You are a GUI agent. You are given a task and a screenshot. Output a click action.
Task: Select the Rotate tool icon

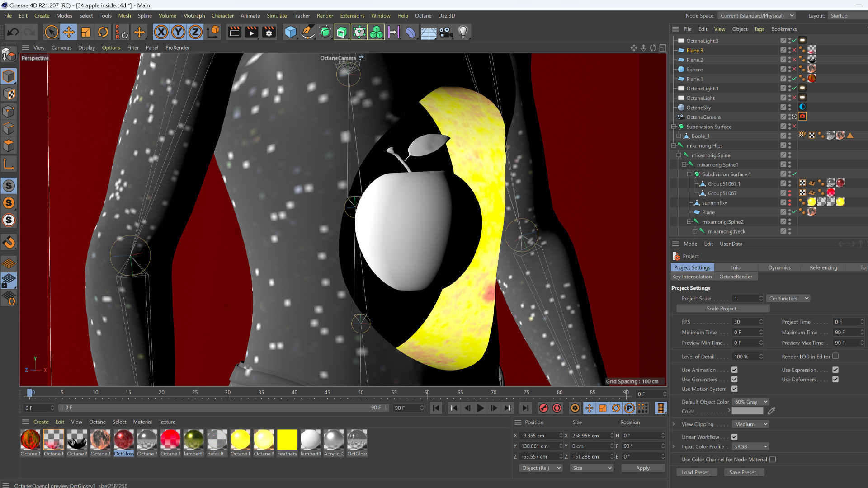pyautogui.click(x=103, y=32)
